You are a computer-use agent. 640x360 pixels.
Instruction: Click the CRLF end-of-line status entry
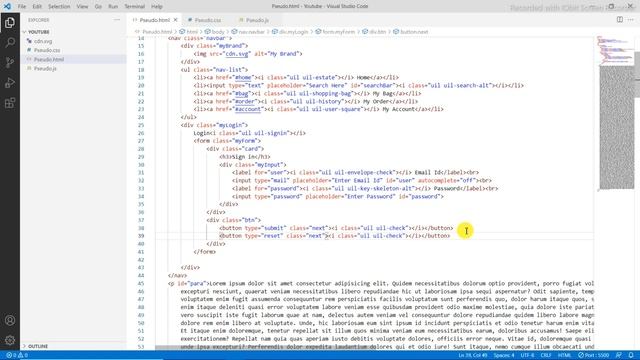pyautogui.click(x=546, y=355)
